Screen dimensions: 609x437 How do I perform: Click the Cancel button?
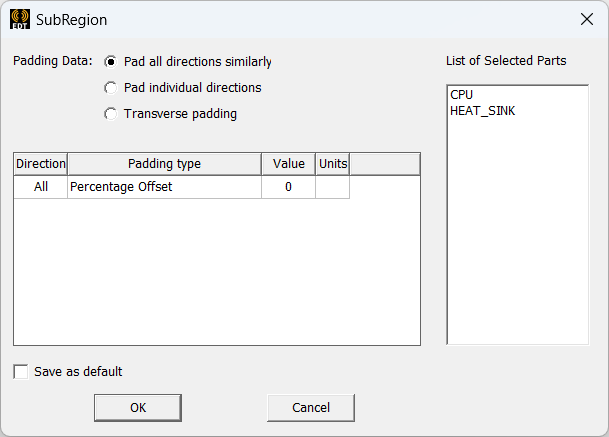(x=310, y=407)
